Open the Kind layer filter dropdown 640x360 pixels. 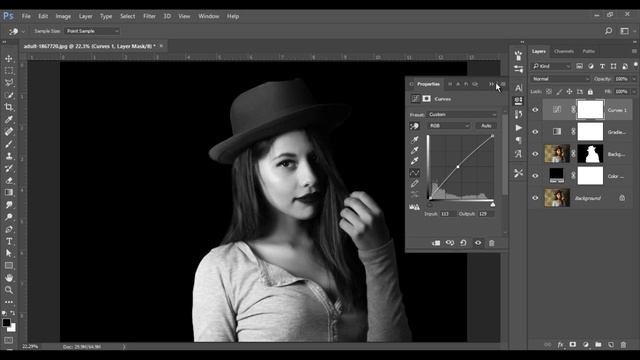pos(551,66)
